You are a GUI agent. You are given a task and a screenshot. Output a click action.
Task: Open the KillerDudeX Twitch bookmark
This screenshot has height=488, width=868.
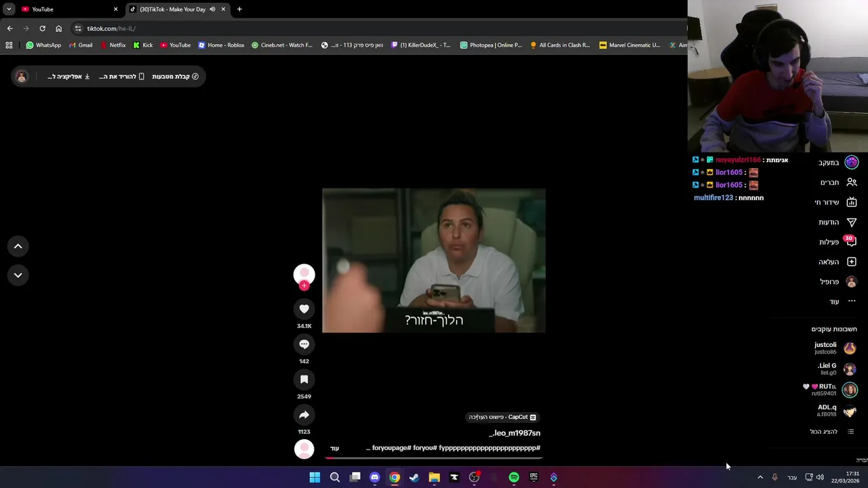[x=420, y=45]
